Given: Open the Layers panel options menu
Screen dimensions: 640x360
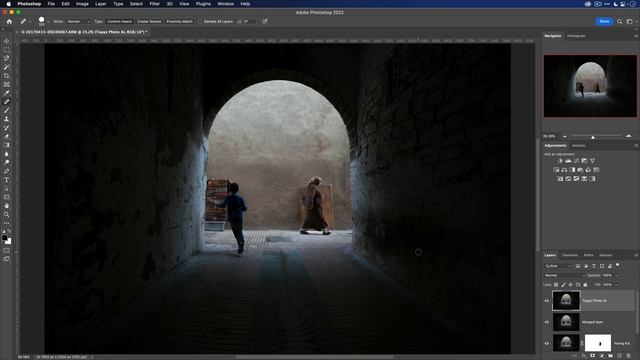Looking at the screenshot, I should [x=636, y=255].
